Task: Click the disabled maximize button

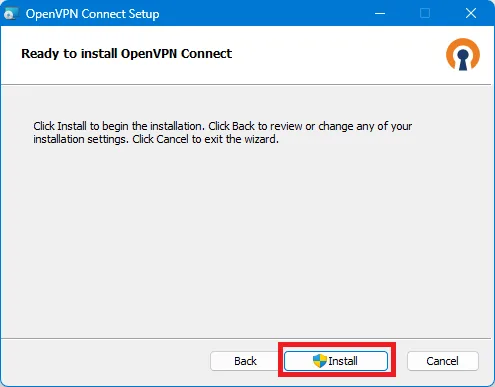Action: pos(425,13)
